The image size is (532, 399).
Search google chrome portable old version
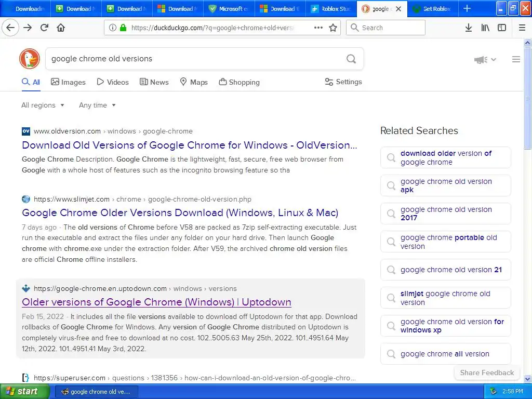click(445, 242)
